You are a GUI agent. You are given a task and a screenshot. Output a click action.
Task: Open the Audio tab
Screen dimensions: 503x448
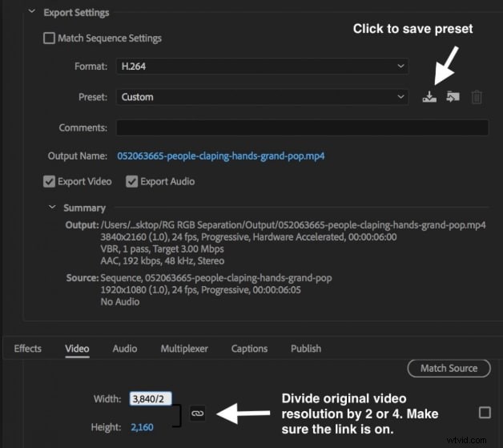click(125, 349)
